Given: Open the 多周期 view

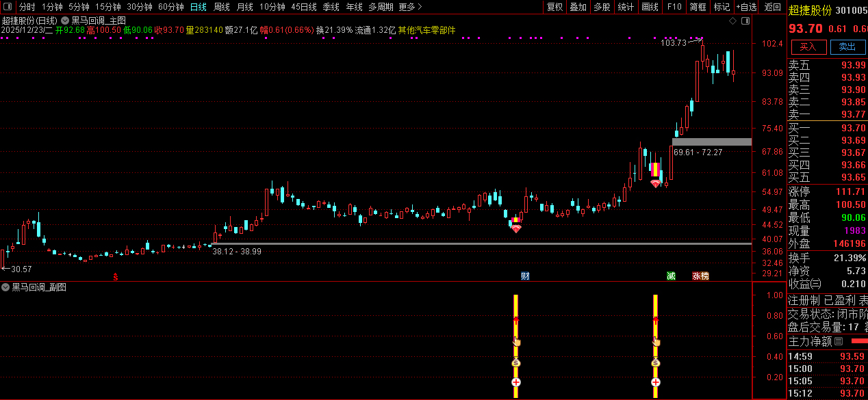Looking at the screenshot, I should pyautogui.click(x=381, y=7).
